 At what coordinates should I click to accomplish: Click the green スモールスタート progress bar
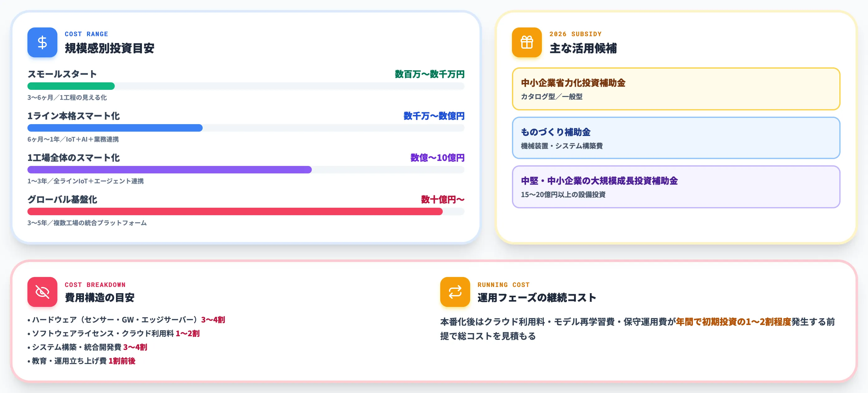[71, 86]
